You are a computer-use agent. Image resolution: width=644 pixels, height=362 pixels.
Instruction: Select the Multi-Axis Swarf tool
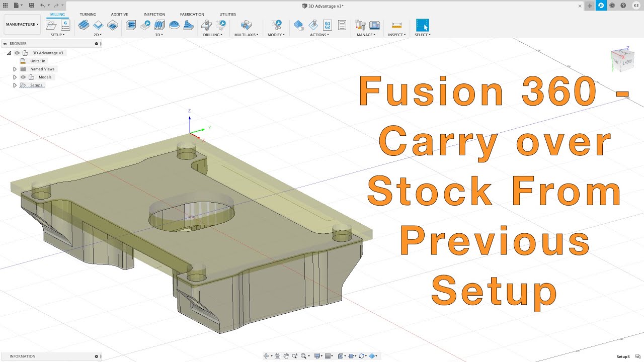pyautogui.click(x=246, y=25)
